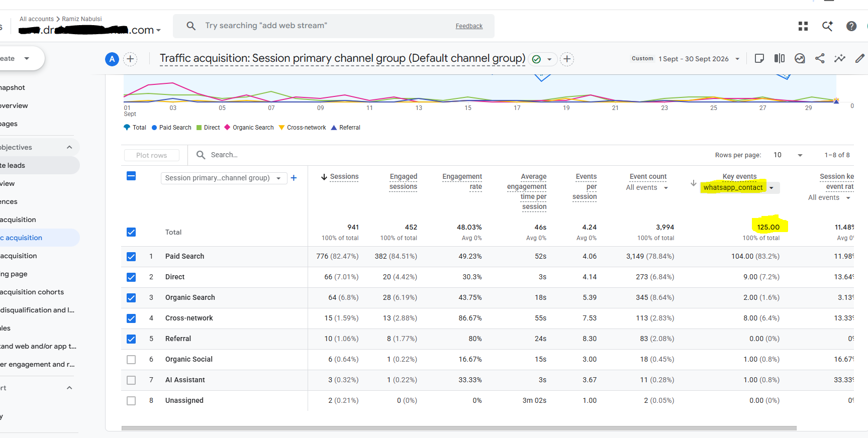Open the whatsapp_contact key events dropdown
The height and width of the screenshot is (438, 868).
(x=740, y=188)
